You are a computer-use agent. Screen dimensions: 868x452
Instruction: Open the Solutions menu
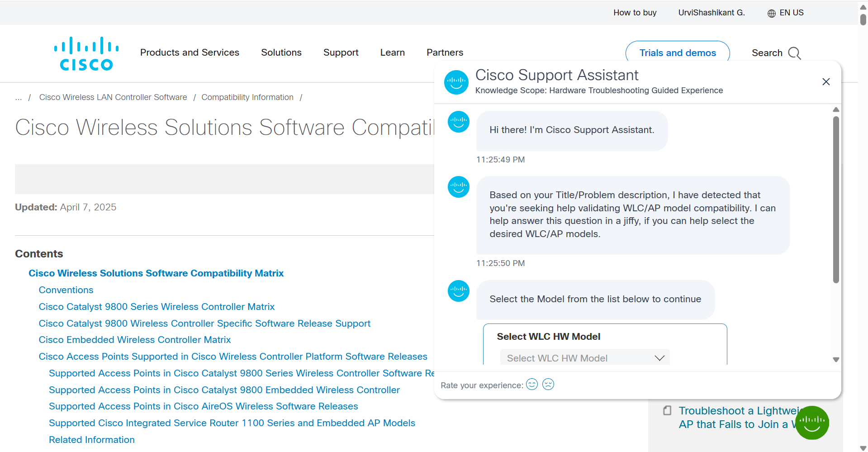281,52
